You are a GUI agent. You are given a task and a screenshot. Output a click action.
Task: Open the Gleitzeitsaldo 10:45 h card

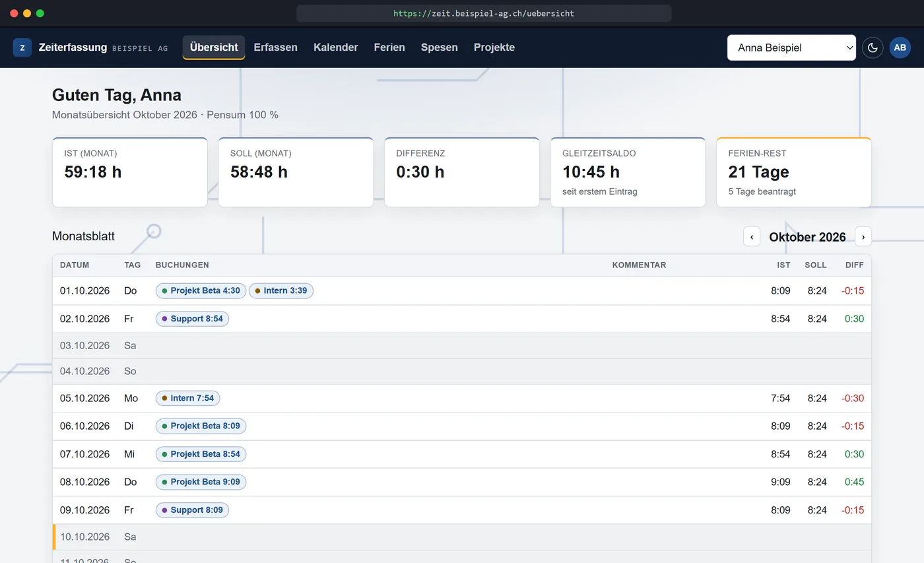click(628, 172)
